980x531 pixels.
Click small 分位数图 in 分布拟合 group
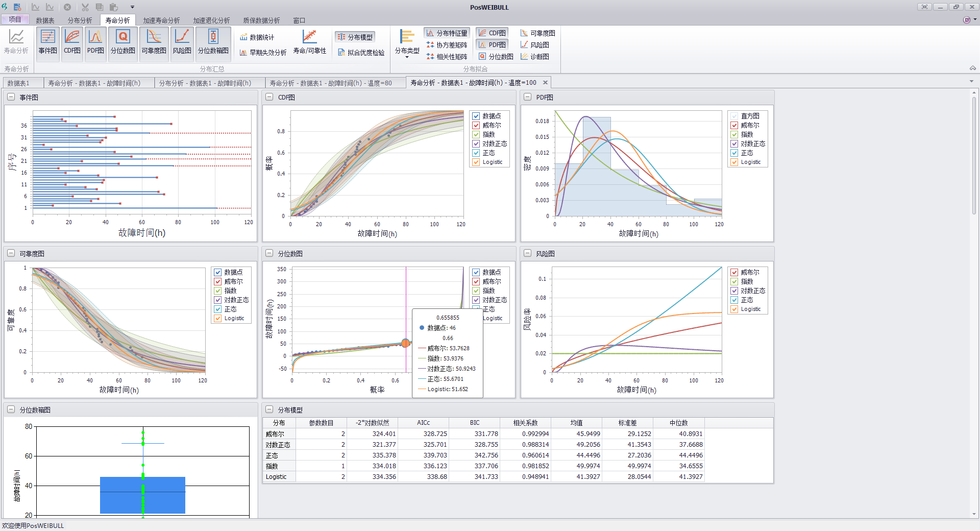click(x=496, y=57)
